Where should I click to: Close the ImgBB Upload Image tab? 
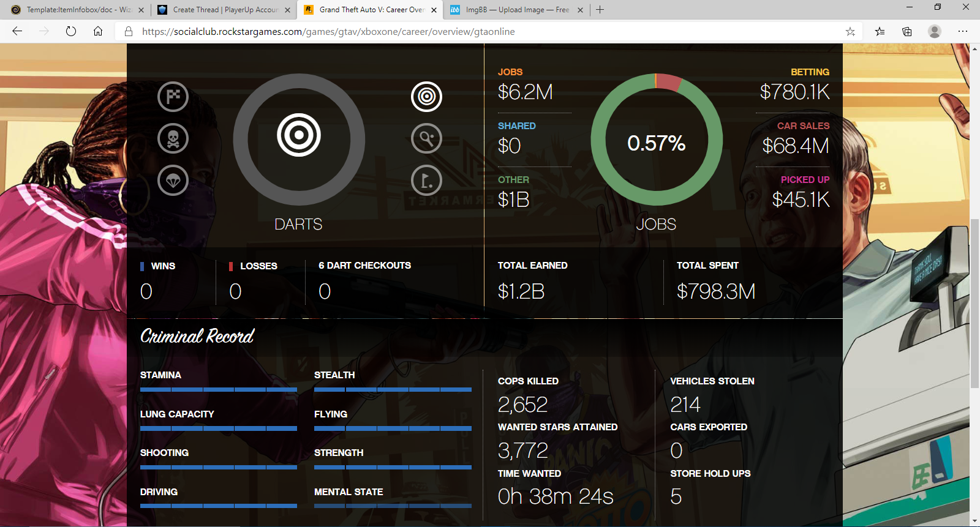[x=581, y=10]
